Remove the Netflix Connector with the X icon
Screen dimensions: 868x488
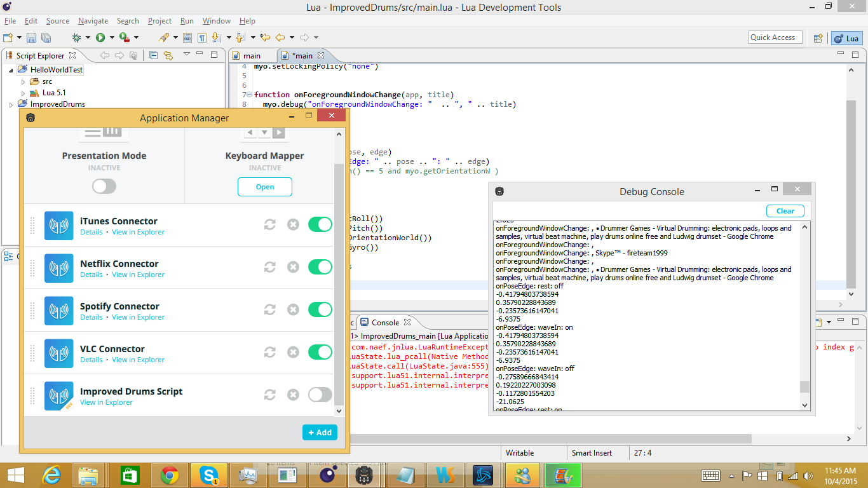[293, 267]
